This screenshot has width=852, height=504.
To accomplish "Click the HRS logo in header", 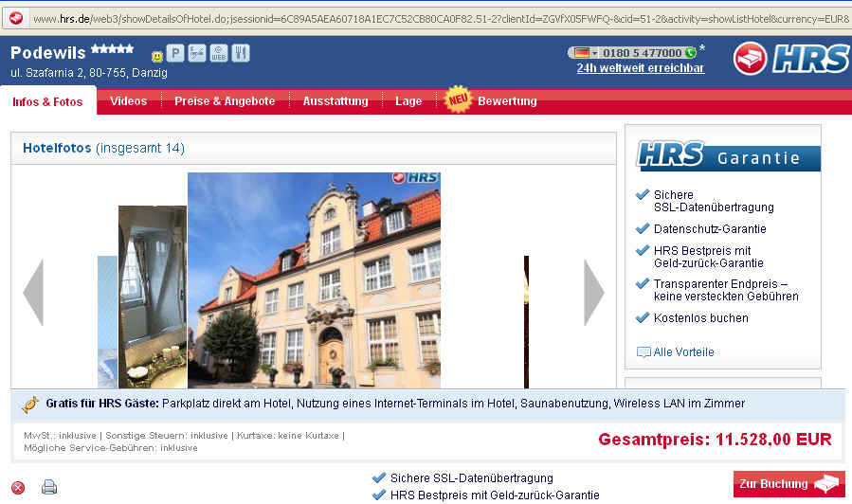I will click(x=791, y=59).
